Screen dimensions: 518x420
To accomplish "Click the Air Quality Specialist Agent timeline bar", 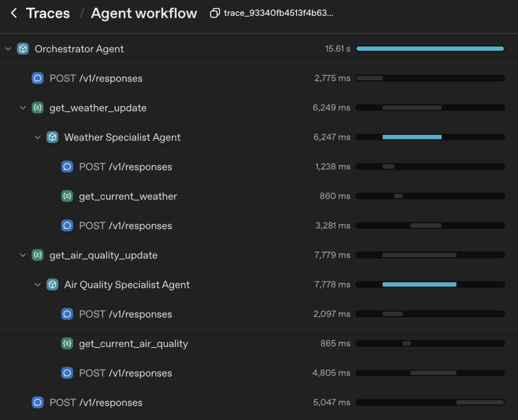I will [419, 285].
